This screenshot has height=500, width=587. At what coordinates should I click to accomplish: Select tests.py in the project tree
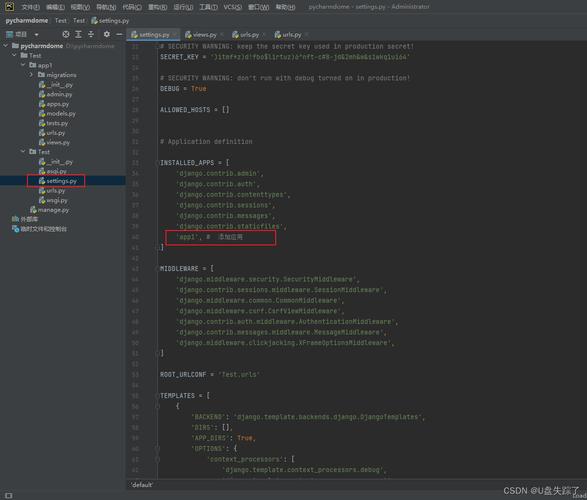click(x=54, y=123)
